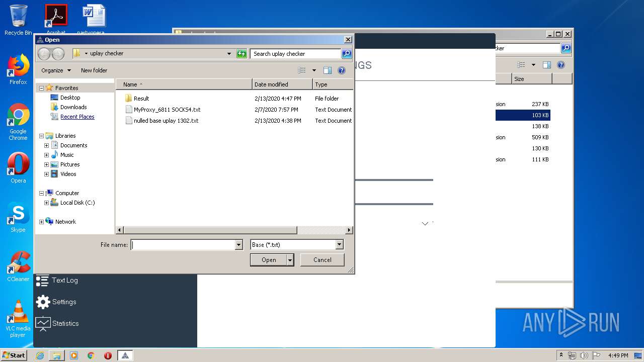The width and height of the screenshot is (644, 362).
Task: Expand the Music library node
Action: coord(46,155)
